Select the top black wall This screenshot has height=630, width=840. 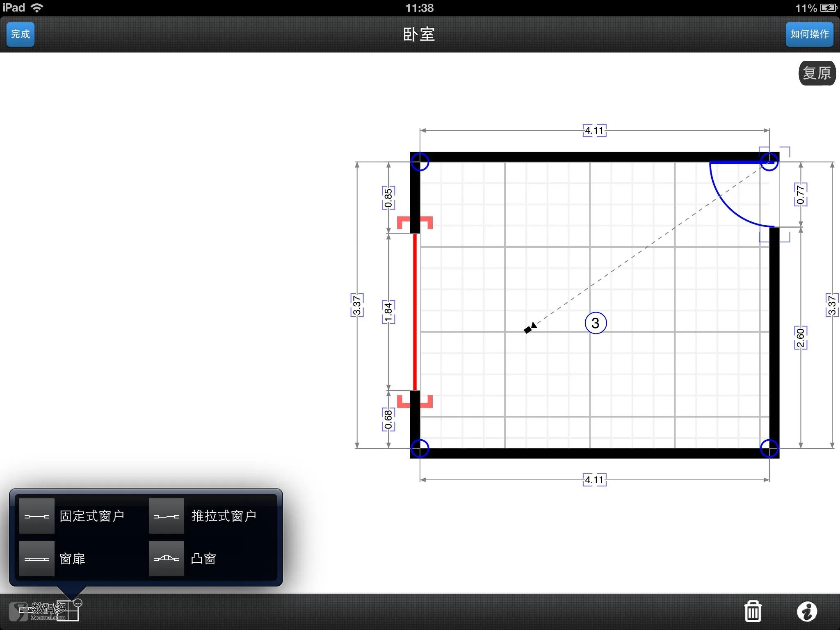coord(594,157)
